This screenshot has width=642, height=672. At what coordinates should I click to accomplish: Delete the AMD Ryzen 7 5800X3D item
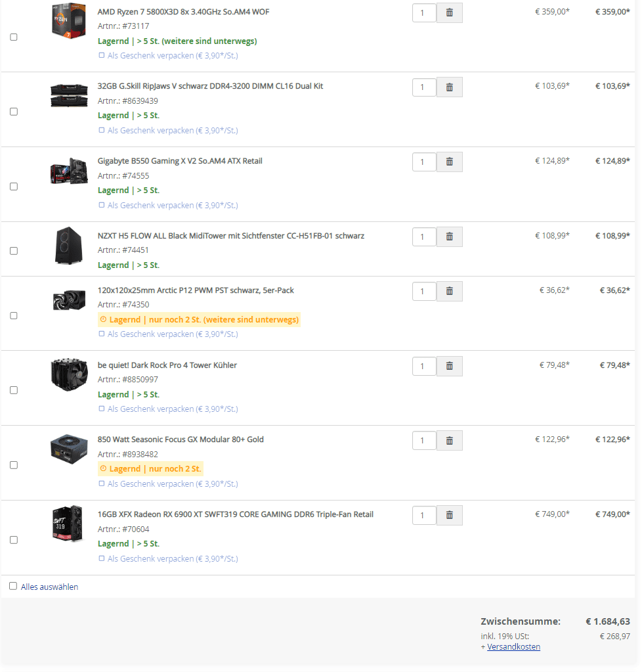[x=449, y=13]
